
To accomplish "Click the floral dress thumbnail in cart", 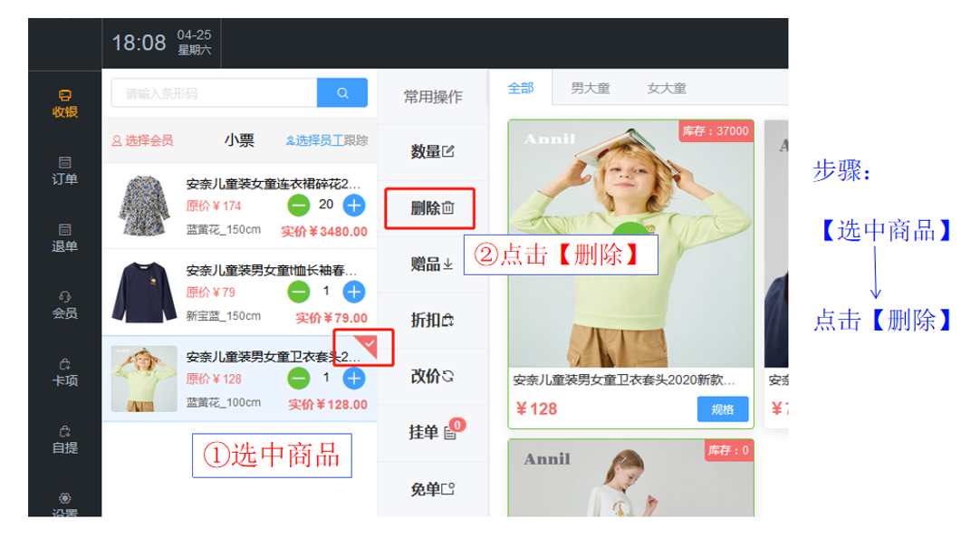I will pyautogui.click(x=144, y=206).
